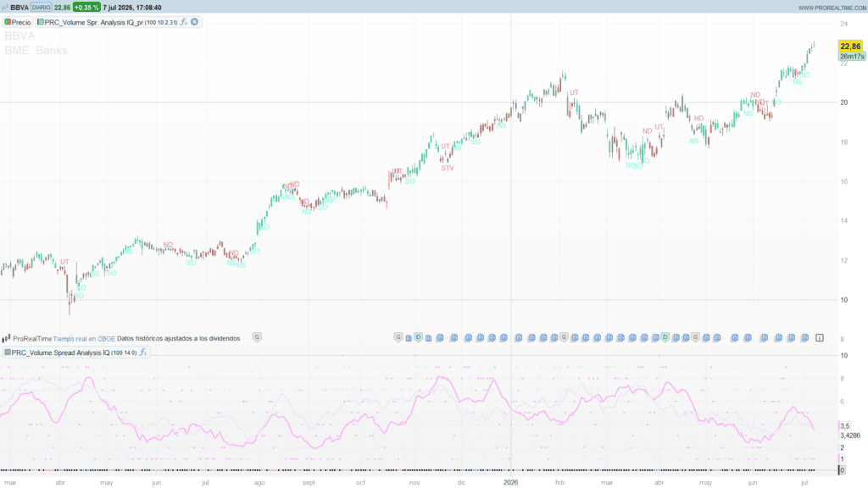The image size is (868, 488).
Task: Click the green 22,86 header quote
Action: (x=62, y=7)
